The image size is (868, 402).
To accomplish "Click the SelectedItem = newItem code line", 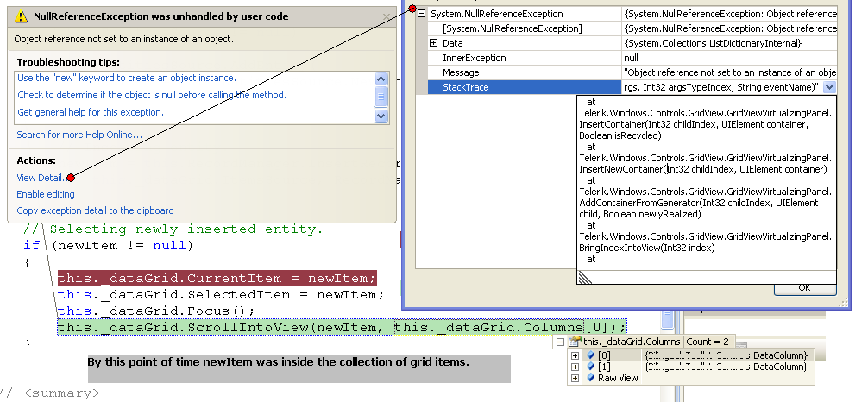I will tap(220, 294).
